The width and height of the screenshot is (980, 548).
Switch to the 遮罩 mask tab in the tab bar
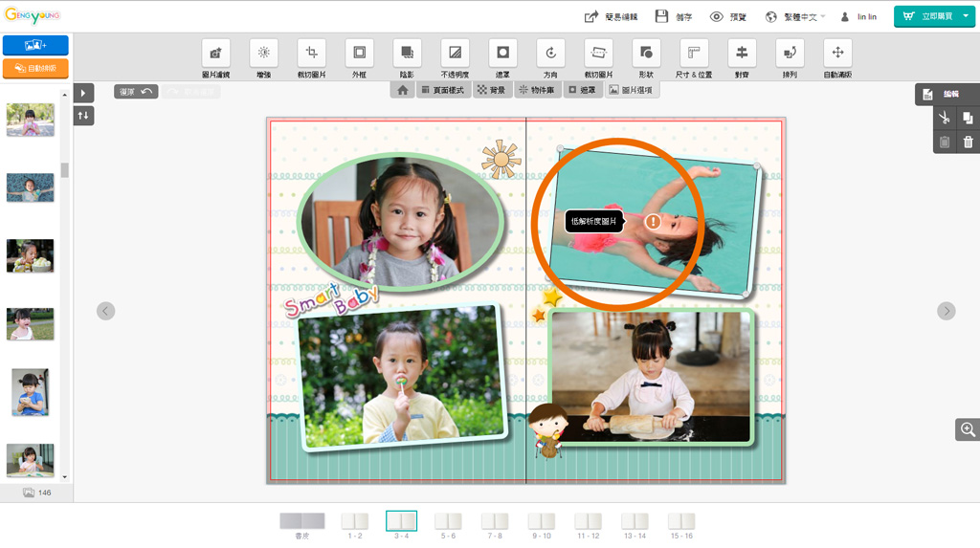[x=582, y=91]
